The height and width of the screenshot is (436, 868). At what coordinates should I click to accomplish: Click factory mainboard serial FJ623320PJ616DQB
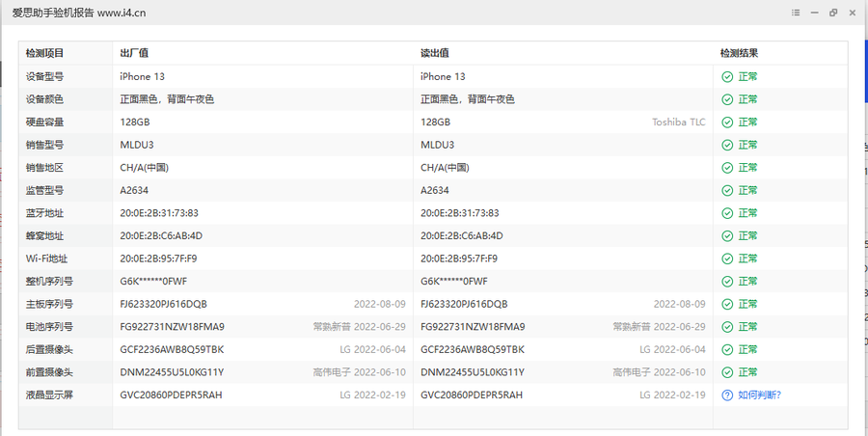163,304
